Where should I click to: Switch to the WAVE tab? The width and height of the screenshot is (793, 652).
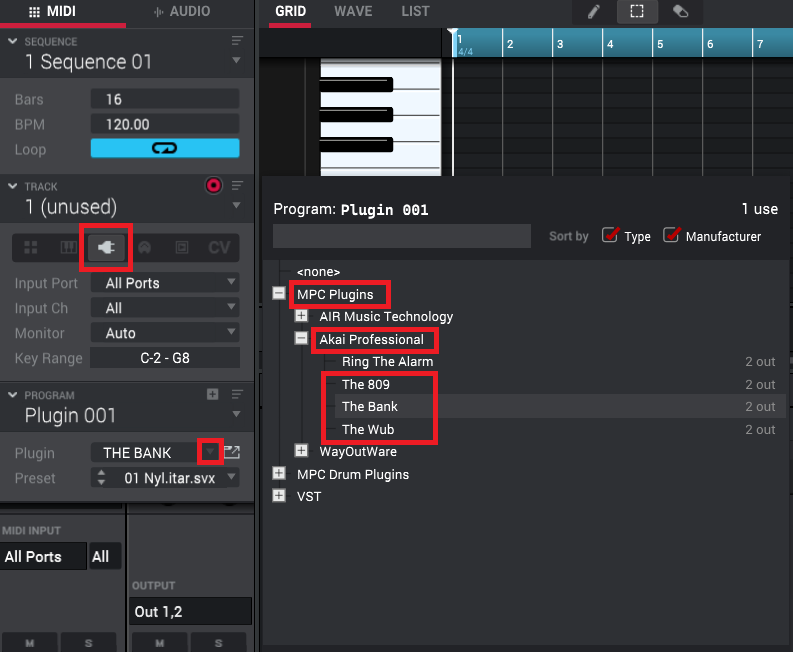pos(353,11)
